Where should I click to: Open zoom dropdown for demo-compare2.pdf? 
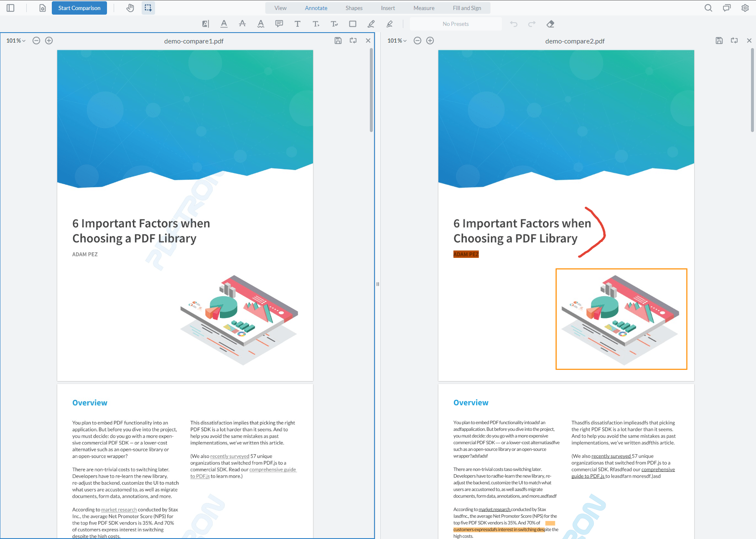pyautogui.click(x=397, y=41)
